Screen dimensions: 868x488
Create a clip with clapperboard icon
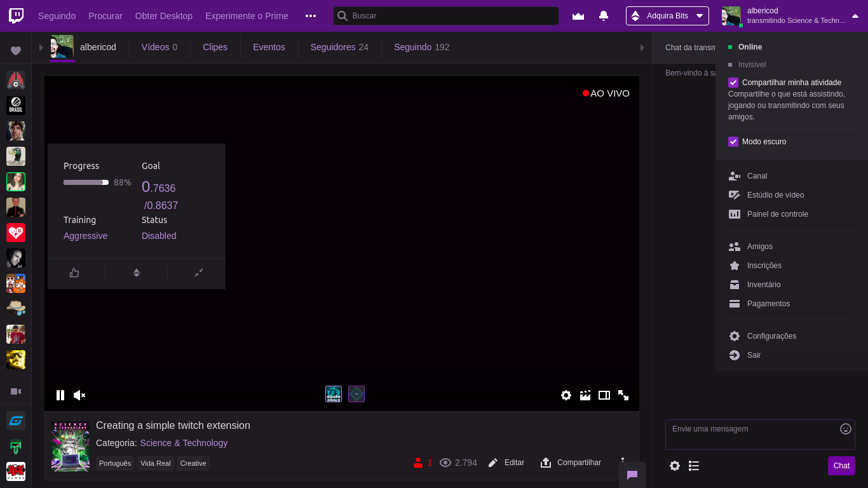pyautogui.click(x=585, y=395)
